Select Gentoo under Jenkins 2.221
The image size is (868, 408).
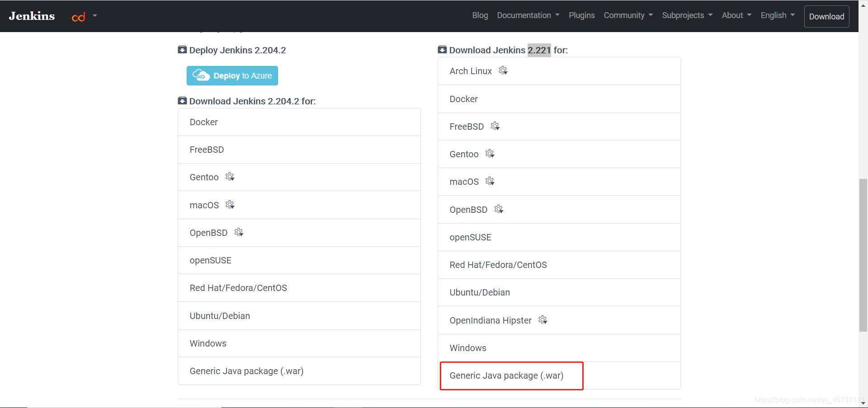pyautogui.click(x=559, y=154)
